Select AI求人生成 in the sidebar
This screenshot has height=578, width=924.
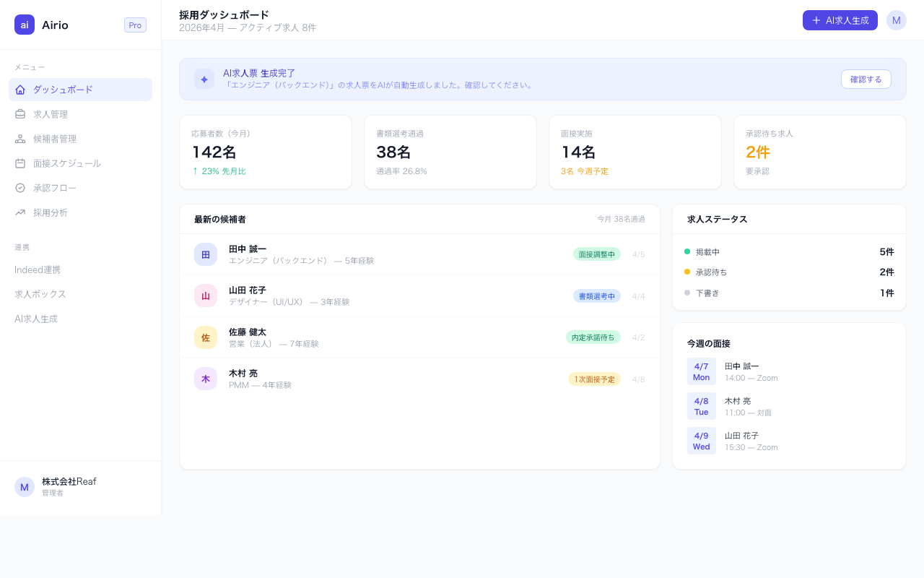(x=36, y=319)
